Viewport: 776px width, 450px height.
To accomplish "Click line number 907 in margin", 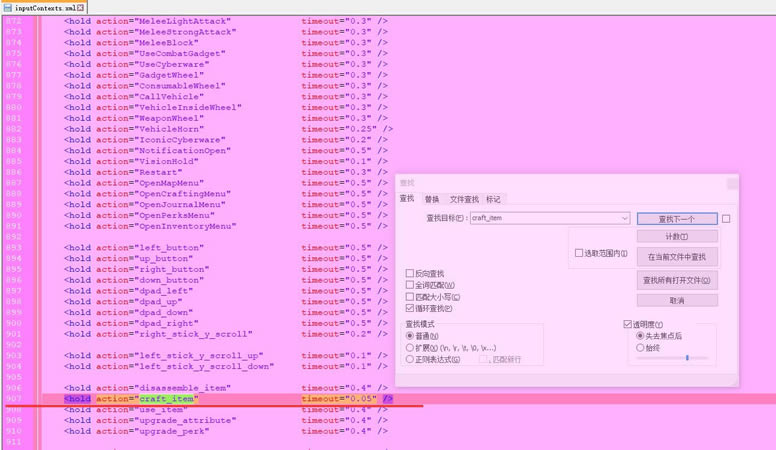I will pos(14,399).
